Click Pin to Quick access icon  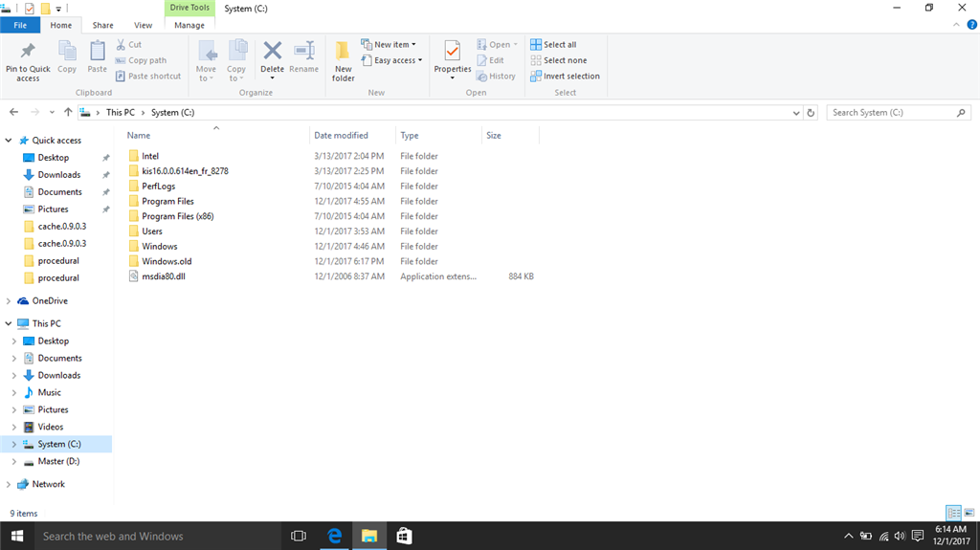pyautogui.click(x=28, y=51)
